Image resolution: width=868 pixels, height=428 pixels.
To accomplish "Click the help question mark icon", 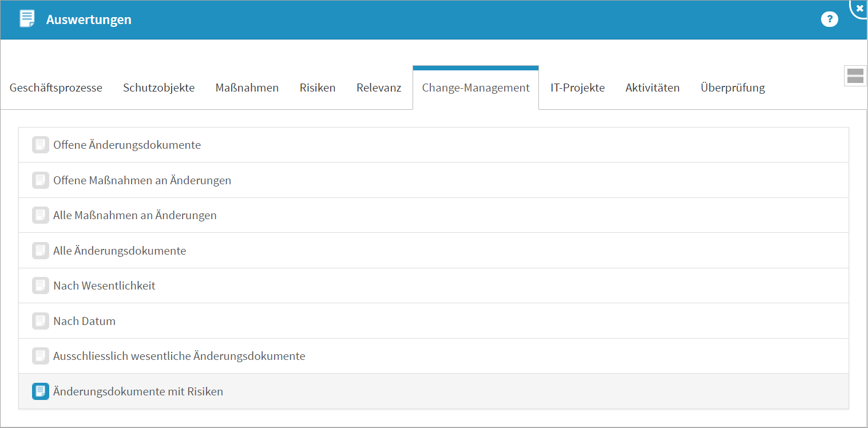I will (829, 19).
